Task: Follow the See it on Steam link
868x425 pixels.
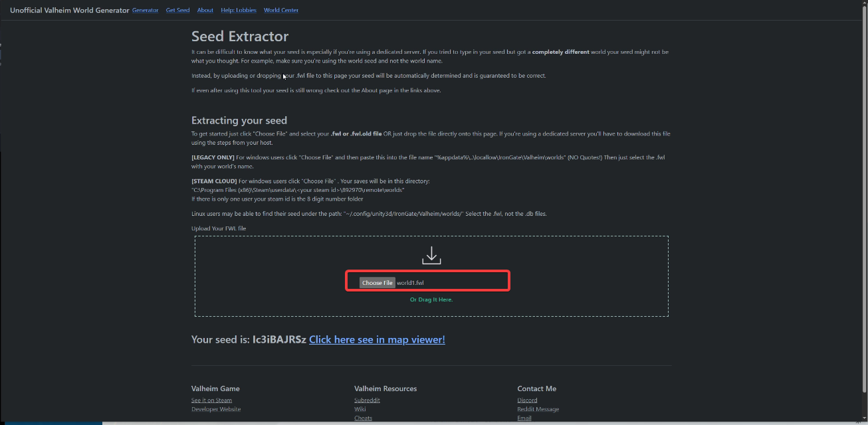Action: click(211, 400)
